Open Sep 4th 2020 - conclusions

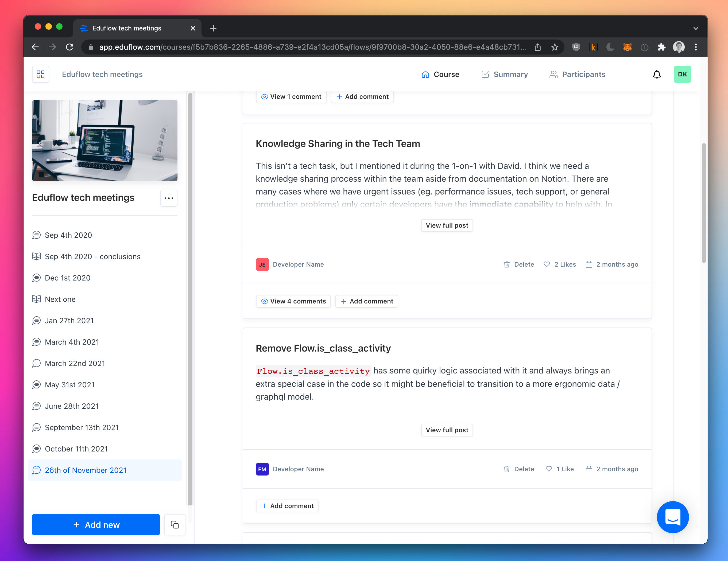105,256
